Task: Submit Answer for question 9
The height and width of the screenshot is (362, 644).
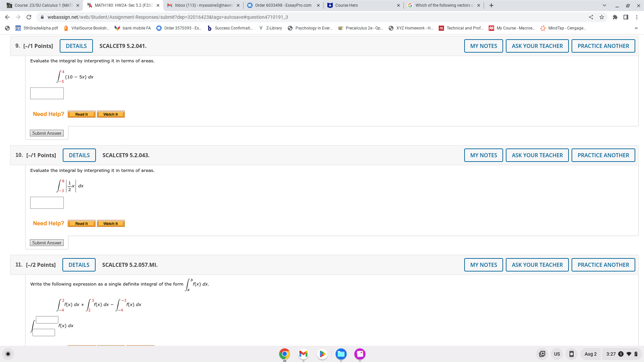Action: [x=47, y=133]
